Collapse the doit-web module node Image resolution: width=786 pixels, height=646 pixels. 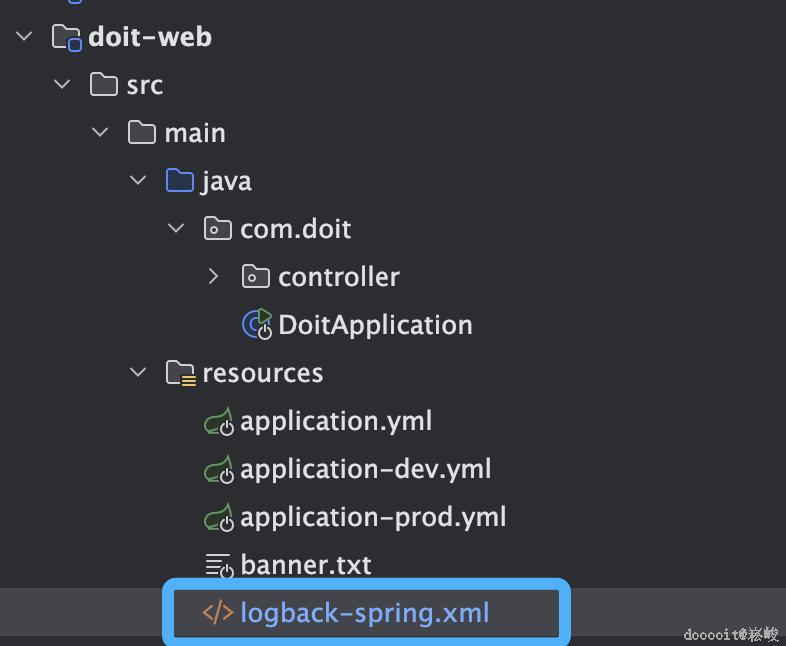click(x=24, y=37)
